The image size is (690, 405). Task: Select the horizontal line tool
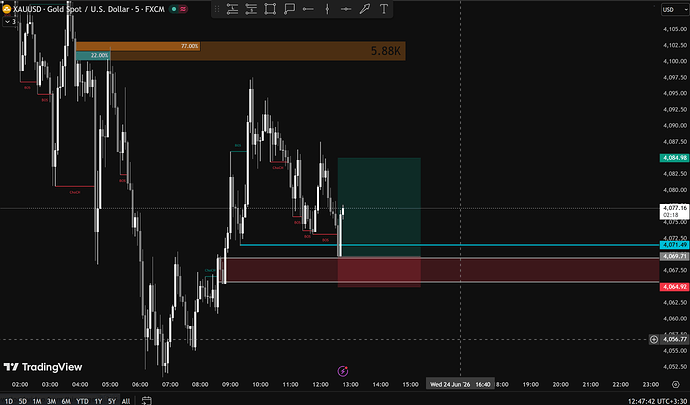pos(346,9)
